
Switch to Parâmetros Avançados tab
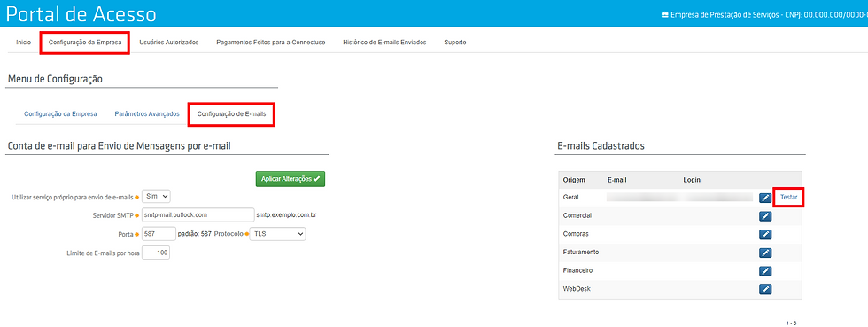click(147, 113)
